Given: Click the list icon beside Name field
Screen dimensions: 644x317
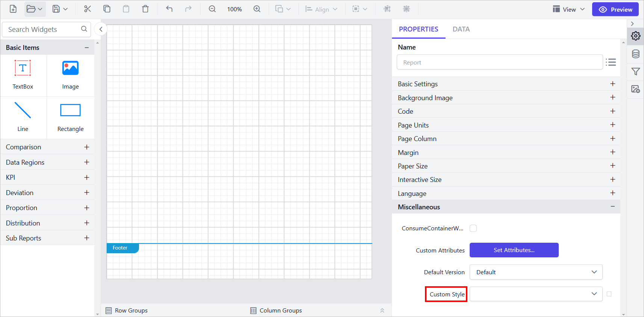Looking at the screenshot, I should [611, 62].
